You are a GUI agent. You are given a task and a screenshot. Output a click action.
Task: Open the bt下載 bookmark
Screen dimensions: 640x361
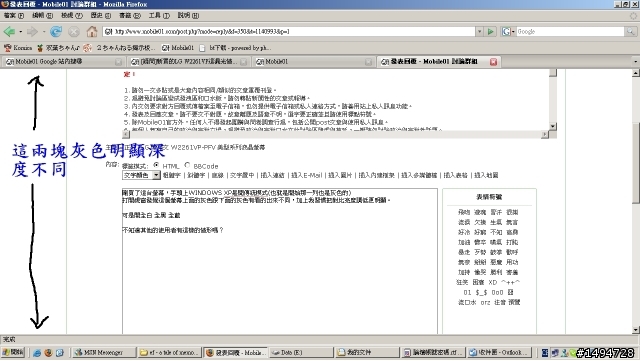point(234,48)
